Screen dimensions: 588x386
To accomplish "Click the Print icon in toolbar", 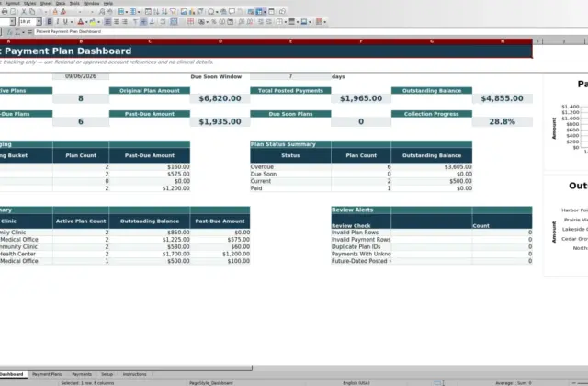I will 5,12.
